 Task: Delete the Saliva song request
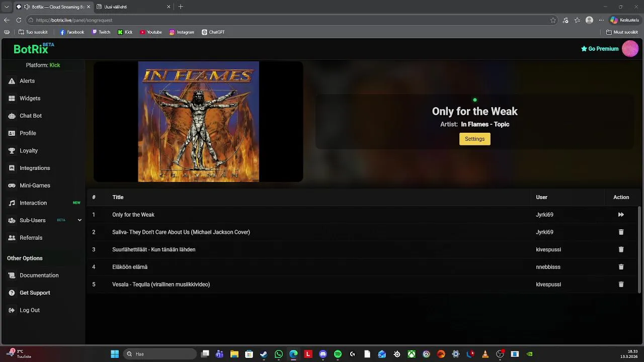(x=621, y=232)
